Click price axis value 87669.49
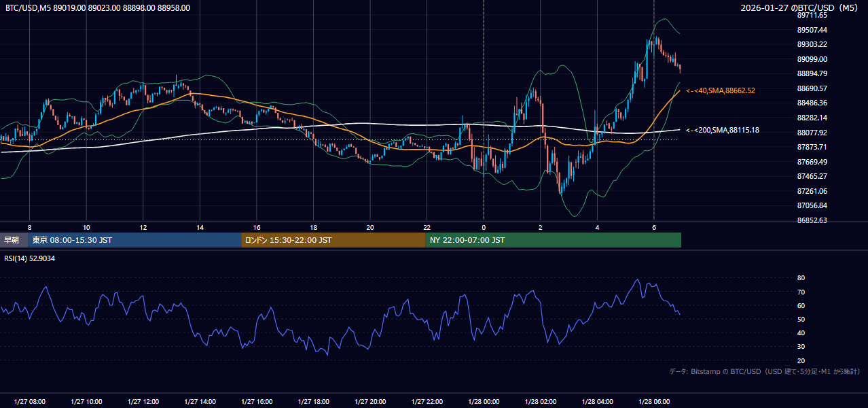 pyautogui.click(x=812, y=162)
